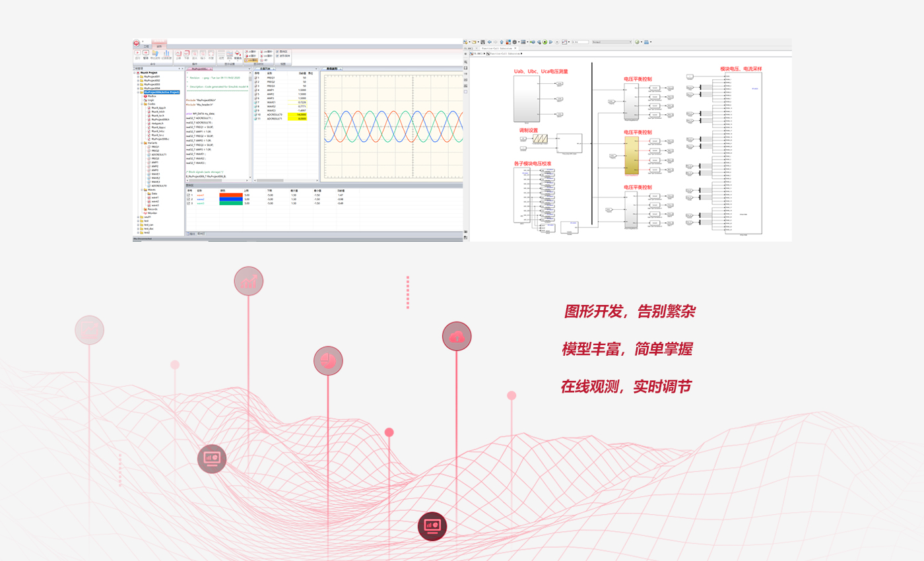Toggle the wave2 row checkbox
The width and height of the screenshot is (924, 561).
pos(189,199)
